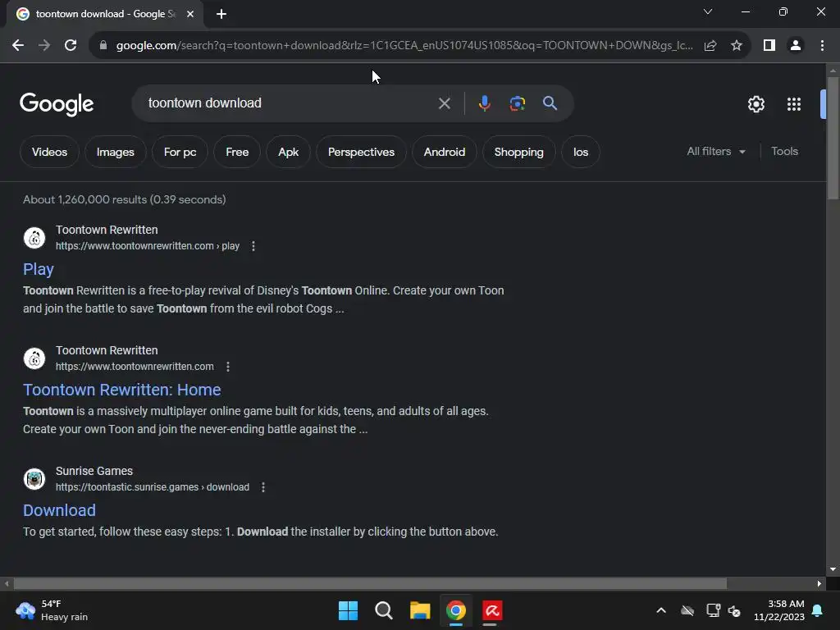This screenshot has height=630, width=840.
Task: Open the Avira app in taskbar
Action: pyautogui.click(x=492, y=610)
